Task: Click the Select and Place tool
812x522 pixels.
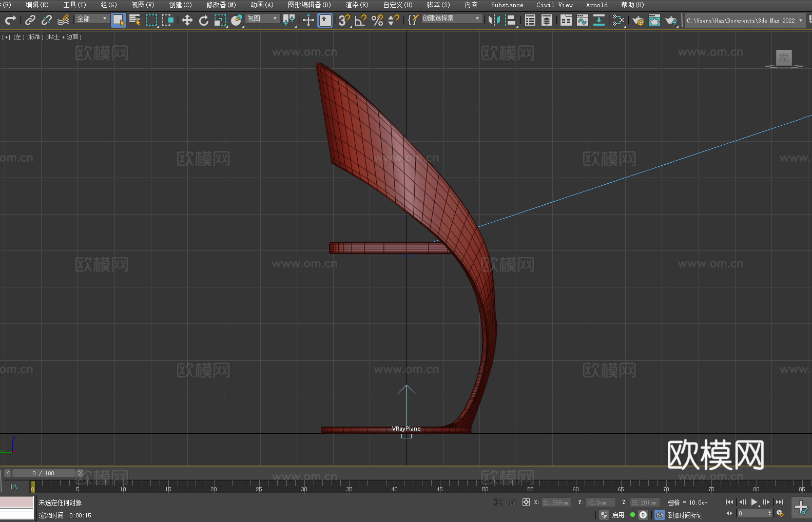Action: click(x=237, y=20)
